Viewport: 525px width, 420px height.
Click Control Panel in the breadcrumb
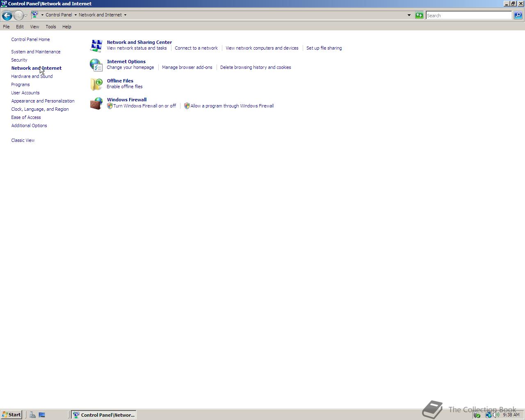(59, 15)
